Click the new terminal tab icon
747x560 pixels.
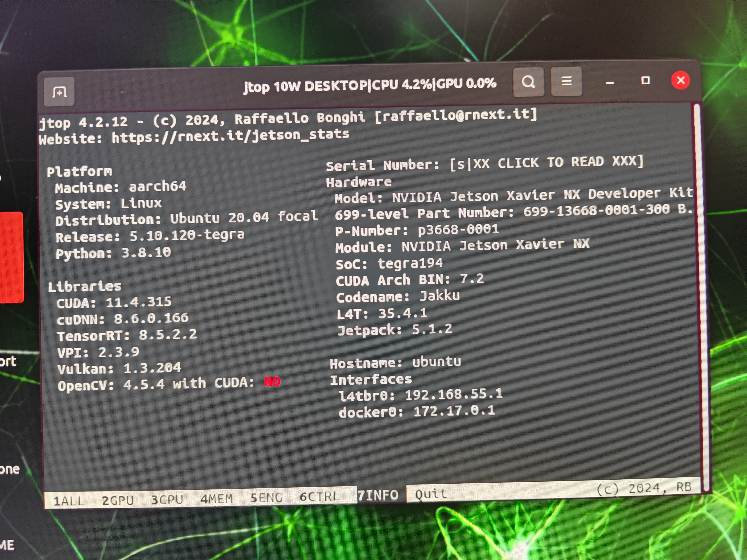tap(59, 92)
